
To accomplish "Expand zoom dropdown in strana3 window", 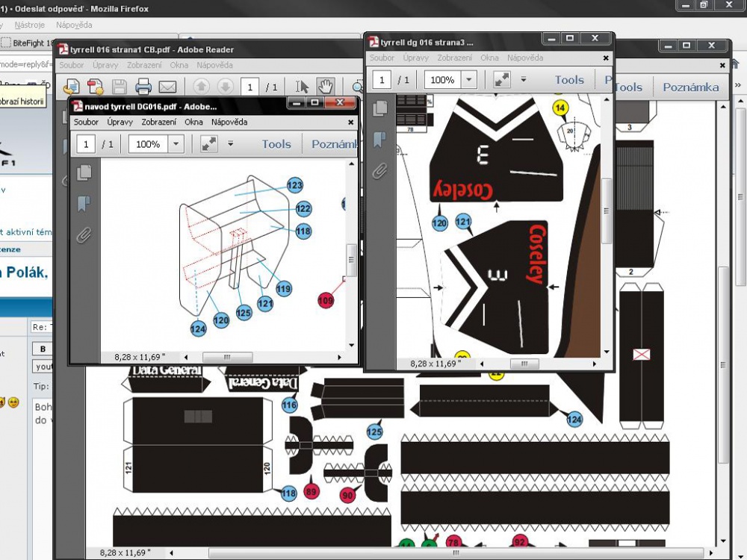I will point(469,80).
